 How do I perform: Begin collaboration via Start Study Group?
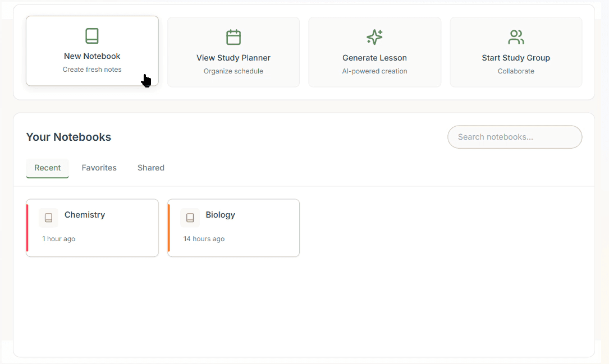tap(516, 52)
